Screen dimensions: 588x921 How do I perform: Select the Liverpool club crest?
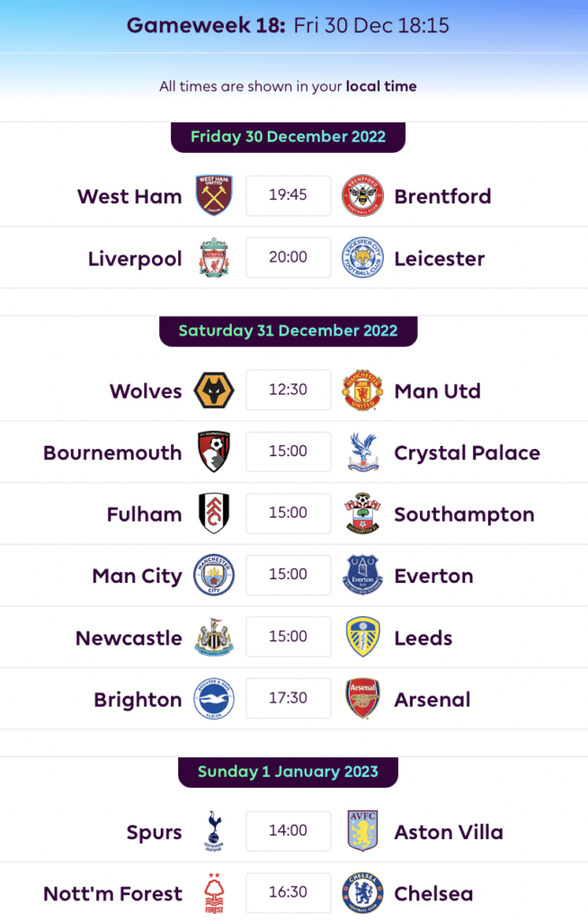point(214,257)
